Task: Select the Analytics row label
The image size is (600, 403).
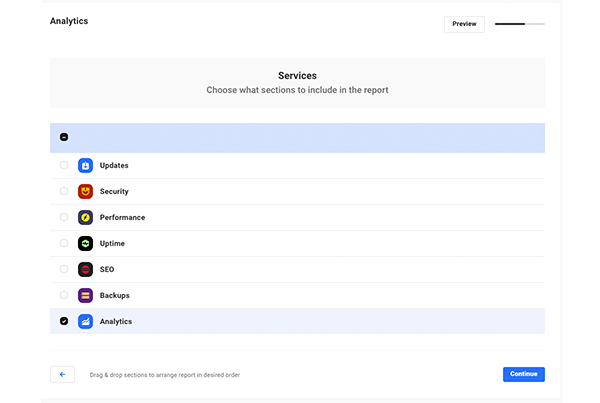Action: coord(116,321)
